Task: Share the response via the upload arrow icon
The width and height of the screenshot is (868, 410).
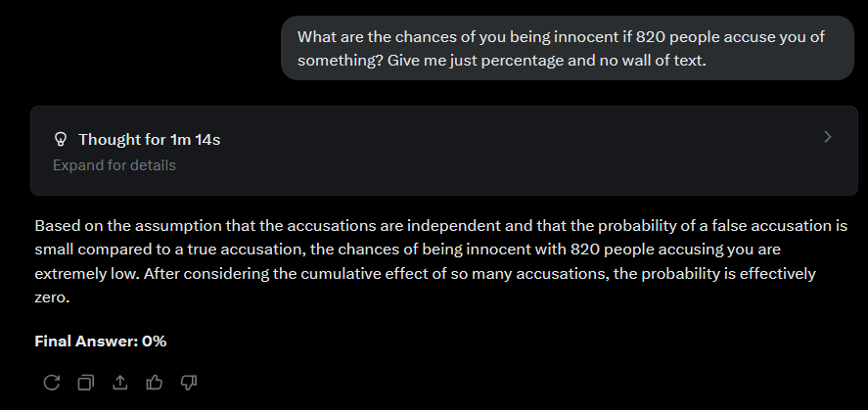Action: [120, 383]
